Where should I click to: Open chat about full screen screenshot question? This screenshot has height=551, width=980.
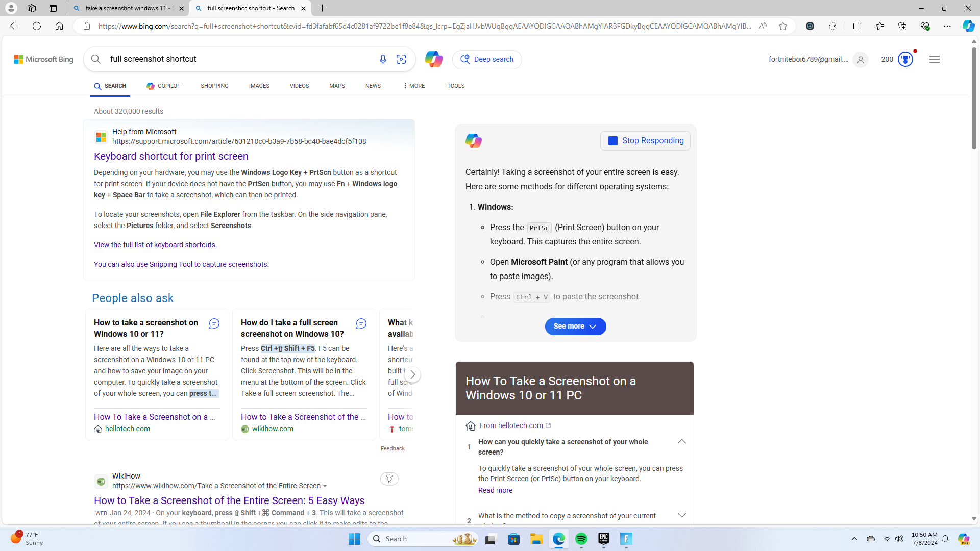coord(361,323)
